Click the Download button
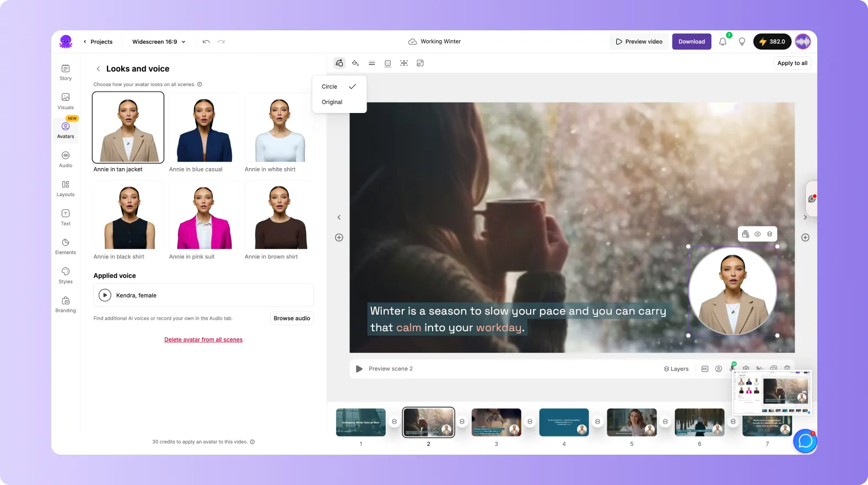 click(x=692, y=41)
